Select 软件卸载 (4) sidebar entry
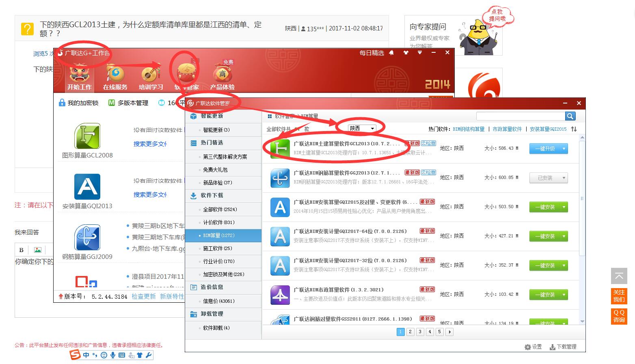 tap(223, 328)
